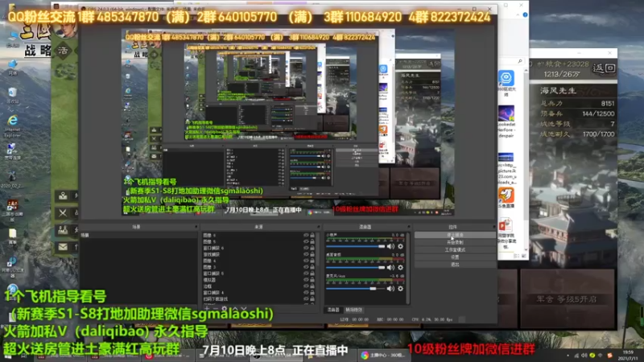Toggle visibility eye for 图像 6 source
Viewport: 644px width, 362px height.
306,236
